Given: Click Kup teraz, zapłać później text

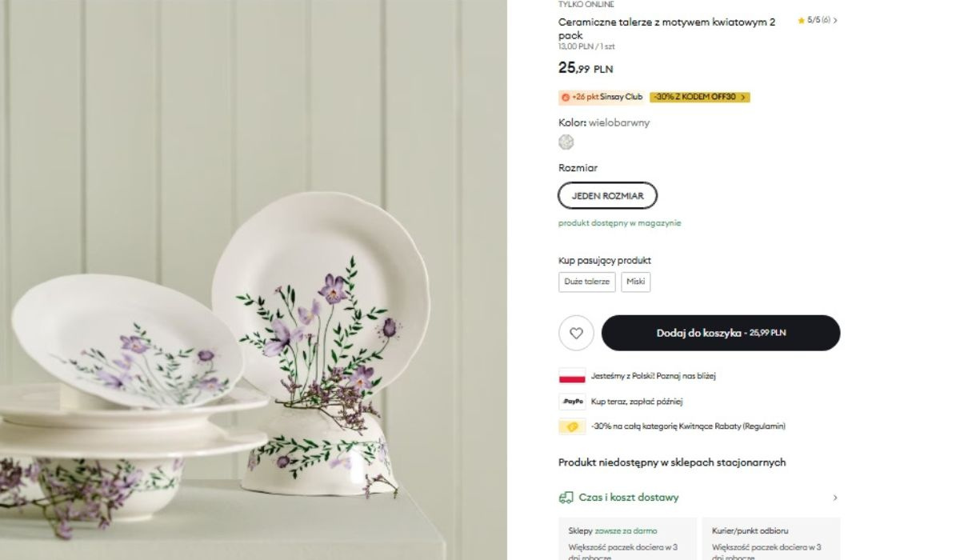Looking at the screenshot, I should click(x=637, y=402).
